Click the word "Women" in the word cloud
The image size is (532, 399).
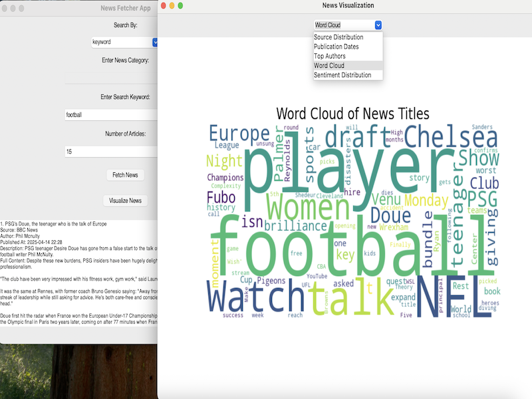308,207
